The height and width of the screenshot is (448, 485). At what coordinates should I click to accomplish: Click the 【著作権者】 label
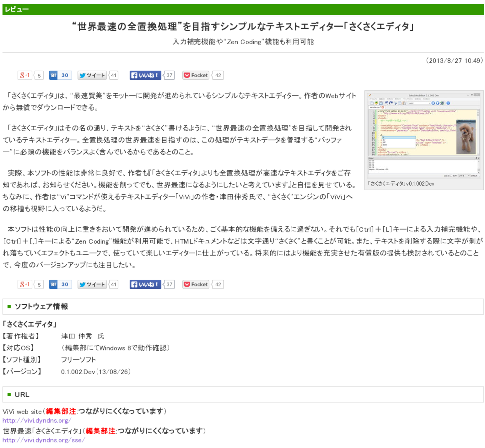(21, 336)
